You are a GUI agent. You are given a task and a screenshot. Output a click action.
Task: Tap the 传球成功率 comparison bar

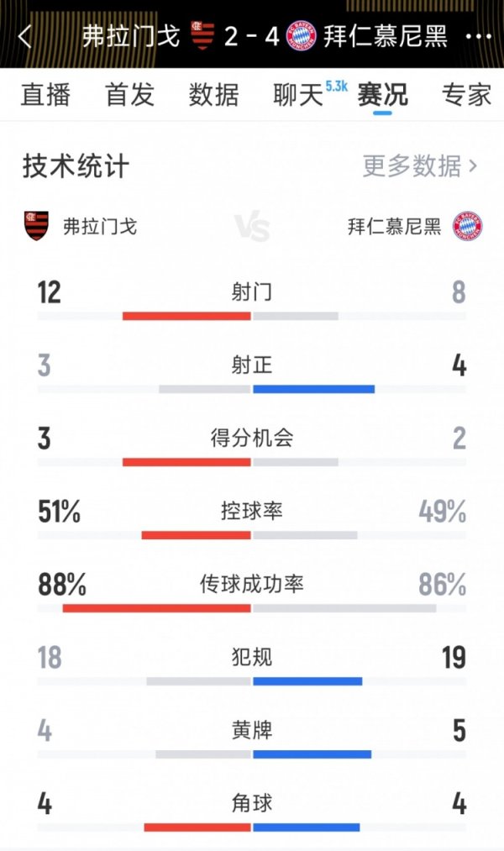point(252,608)
